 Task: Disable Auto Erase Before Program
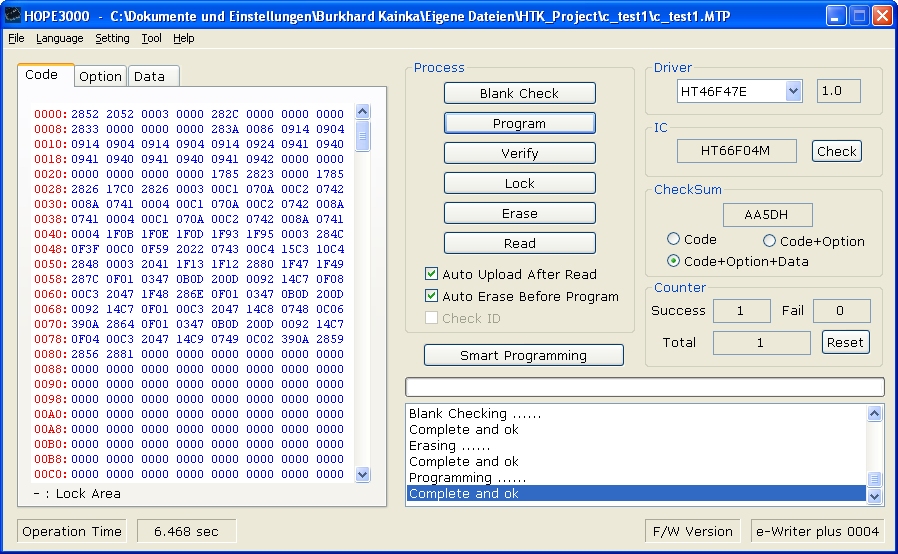click(432, 296)
